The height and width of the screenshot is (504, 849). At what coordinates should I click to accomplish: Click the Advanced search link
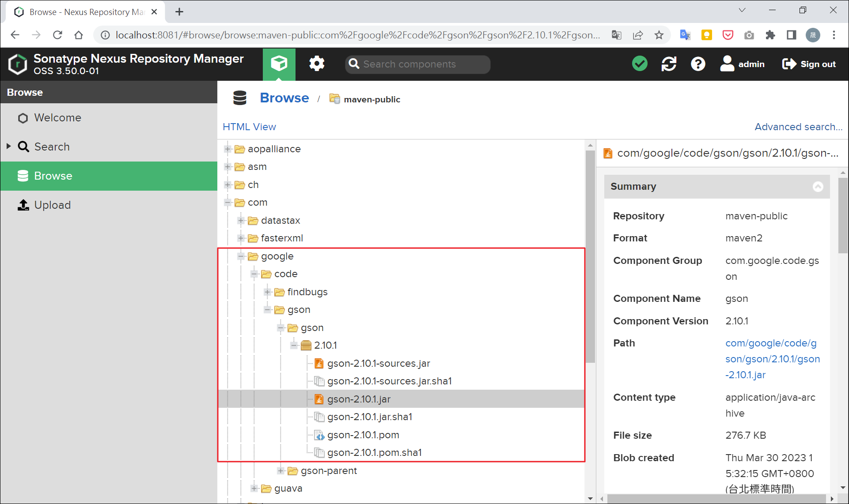(798, 127)
